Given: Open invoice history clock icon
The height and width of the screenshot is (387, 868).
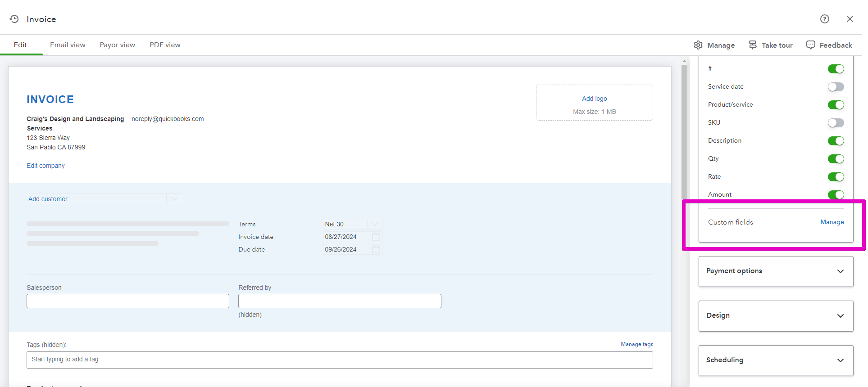Looking at the screenshot, I should point(14,19).
